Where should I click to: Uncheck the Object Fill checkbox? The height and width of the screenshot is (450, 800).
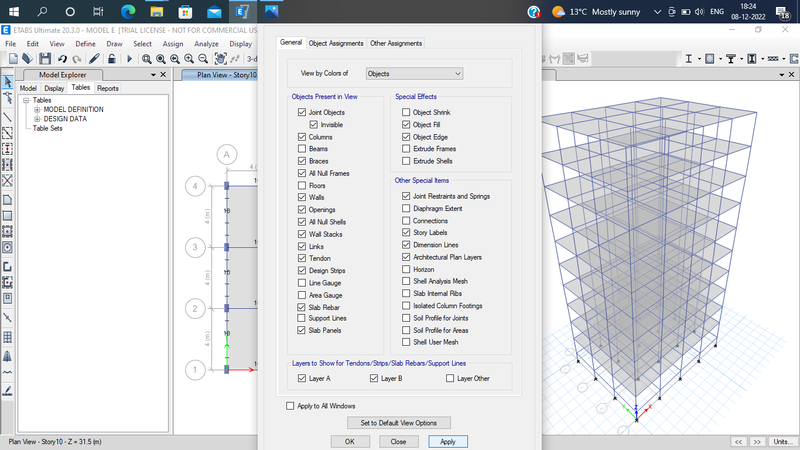pyautogui.click(x=406, y=124)
